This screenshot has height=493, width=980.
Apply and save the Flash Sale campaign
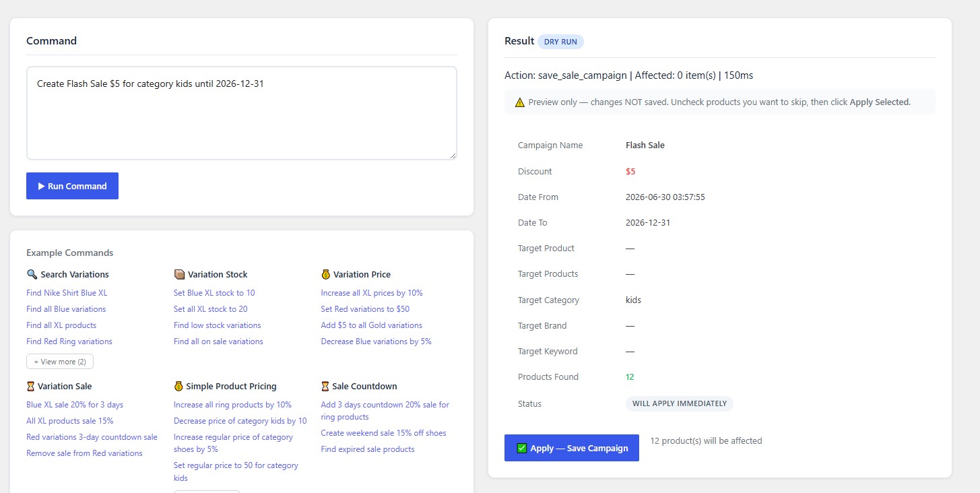pos(572,448)
